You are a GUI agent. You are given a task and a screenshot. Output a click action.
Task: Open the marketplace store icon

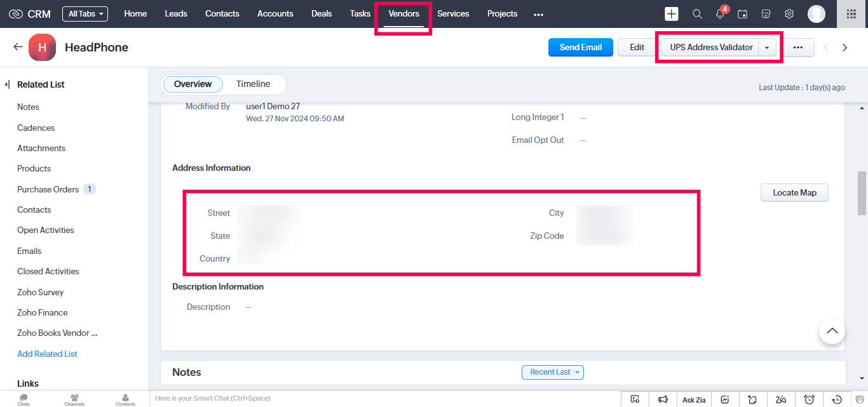766,14
